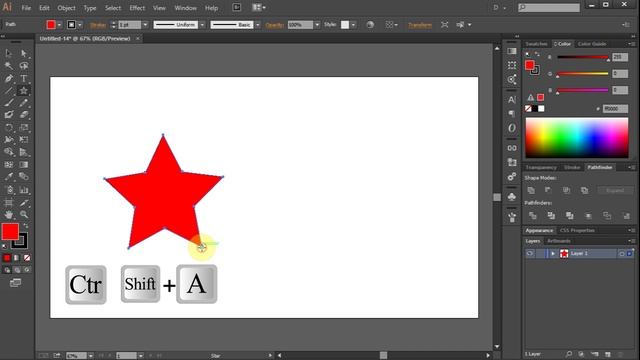The width and height of the screenshot is (640, 360).
Task: Select the Type tool
Action: 24,78
